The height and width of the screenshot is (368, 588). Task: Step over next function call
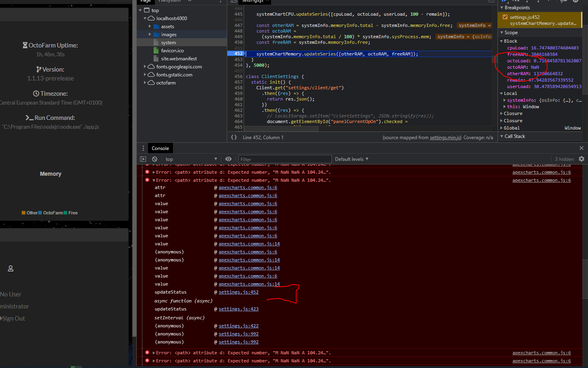[516, 2]
